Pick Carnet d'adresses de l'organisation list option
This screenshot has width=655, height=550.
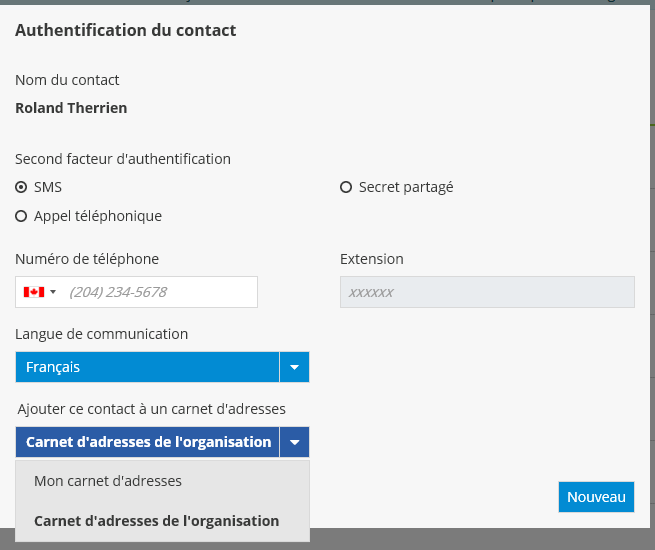point(156,521)
